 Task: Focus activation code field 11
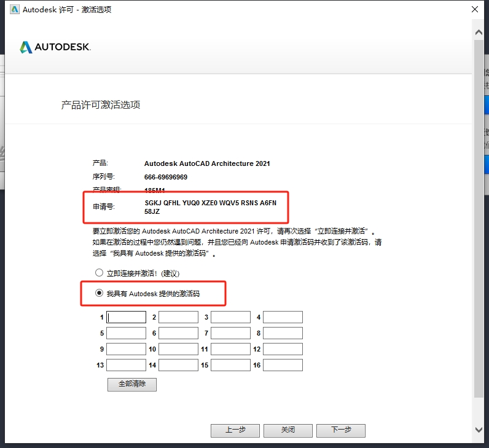click(230, 349)
